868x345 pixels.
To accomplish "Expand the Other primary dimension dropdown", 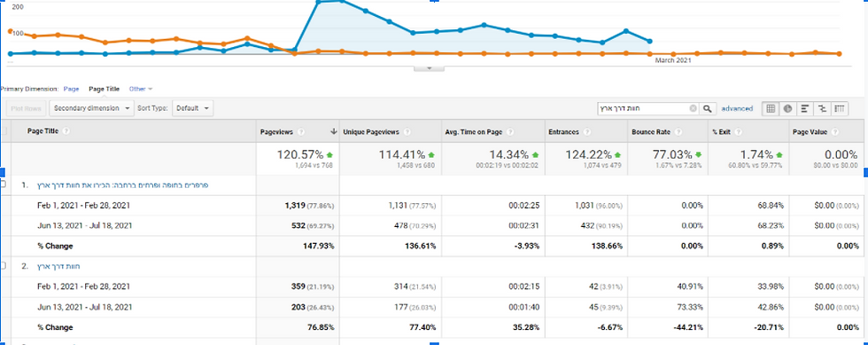I will click(x=141, y=89).
